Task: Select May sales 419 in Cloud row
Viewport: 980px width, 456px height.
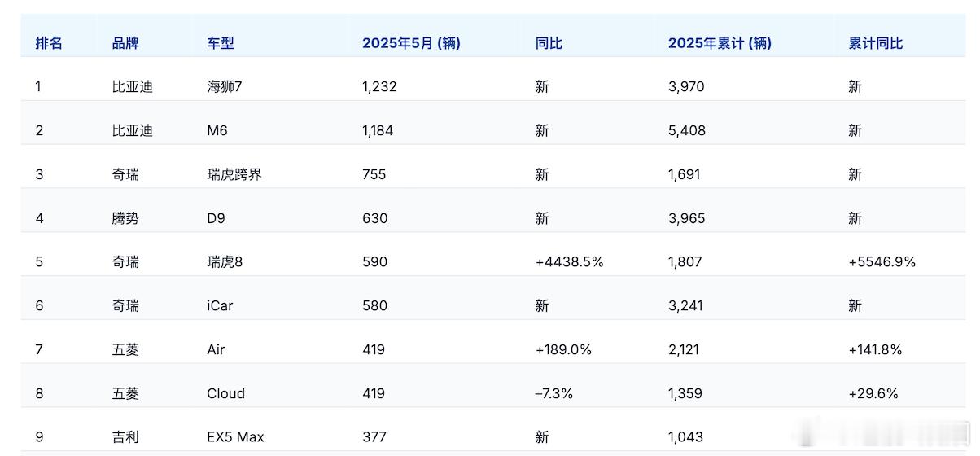Action: pyautogui.click(x=374, y=394)
